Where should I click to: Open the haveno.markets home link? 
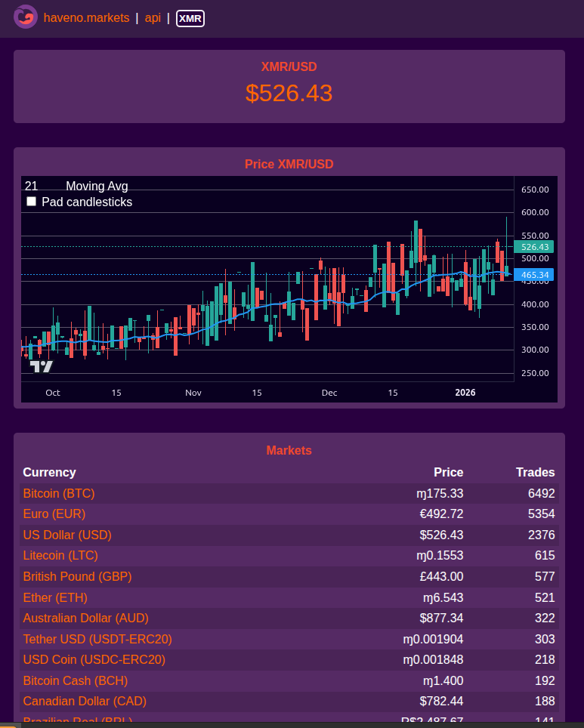click(86, 17)
